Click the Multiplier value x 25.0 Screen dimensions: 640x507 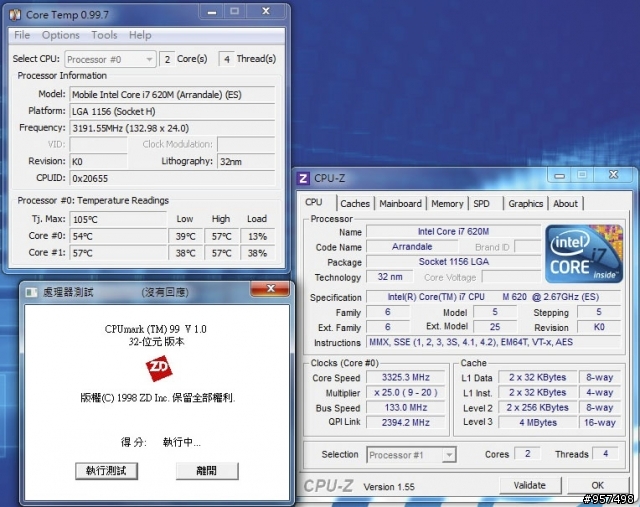[x=406, y=393]
